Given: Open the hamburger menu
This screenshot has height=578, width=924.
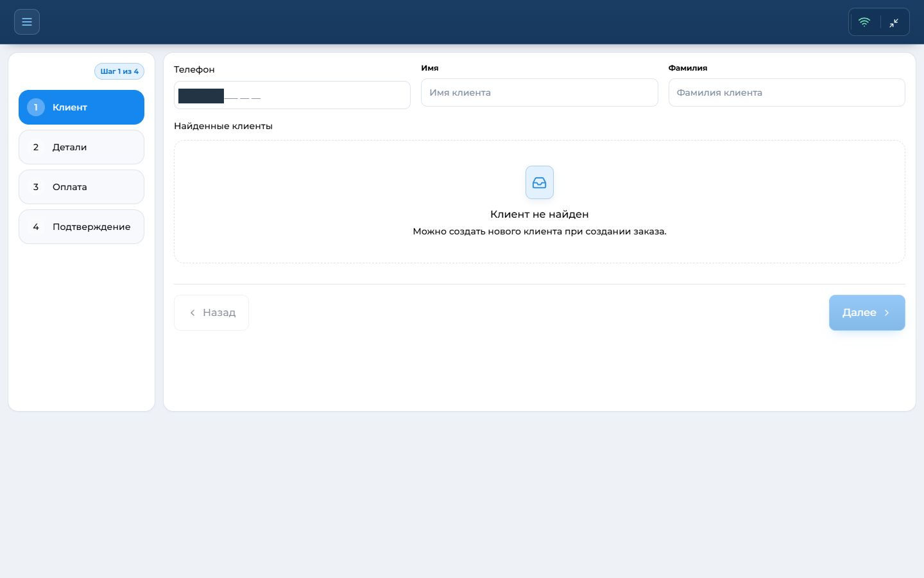Looking at the screenshot, I should [27, 22].
